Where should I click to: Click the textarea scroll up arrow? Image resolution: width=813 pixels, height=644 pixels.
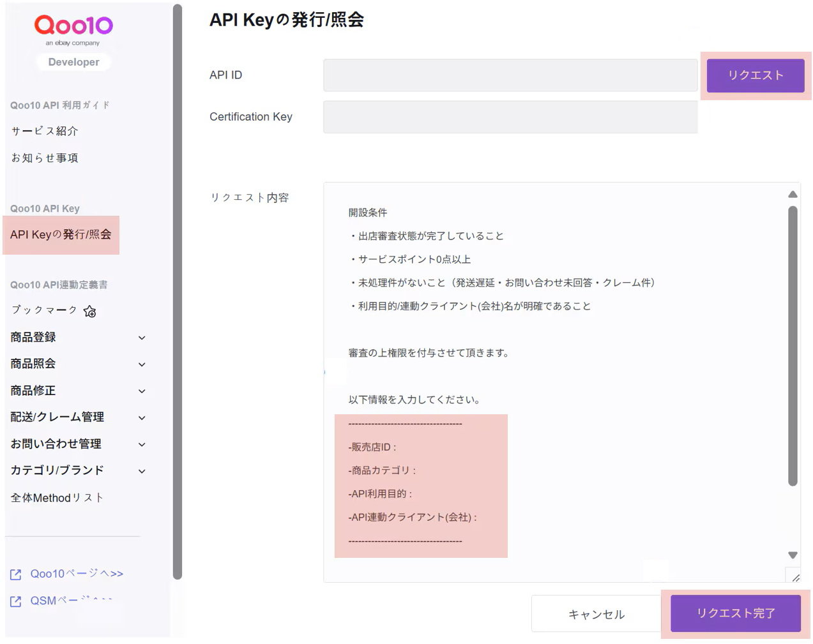[793, 195]
